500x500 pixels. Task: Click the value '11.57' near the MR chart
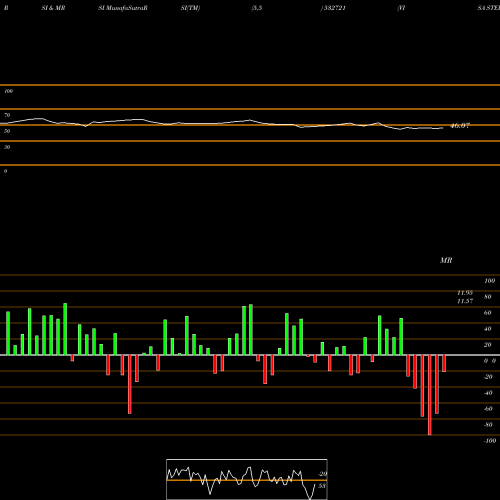[465, 301]
